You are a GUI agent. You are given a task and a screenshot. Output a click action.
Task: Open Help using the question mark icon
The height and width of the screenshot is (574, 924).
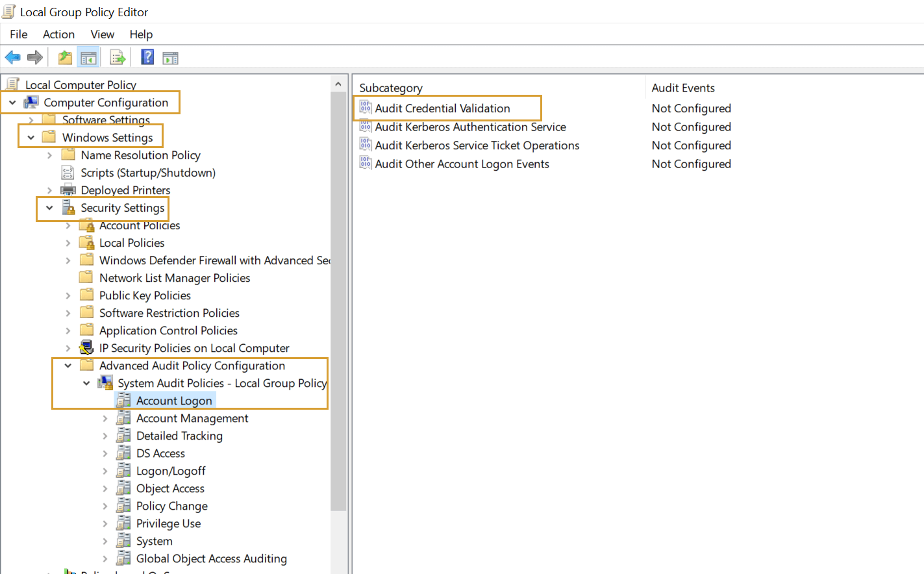pyautogui.click(x=147, y=57)
